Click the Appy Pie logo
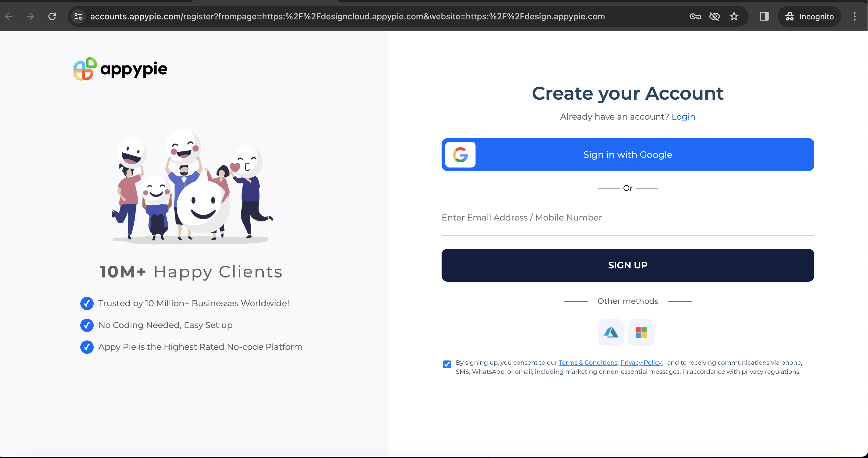Image resolution: width=868 pixels, height=458 pixels. point(120,69)
